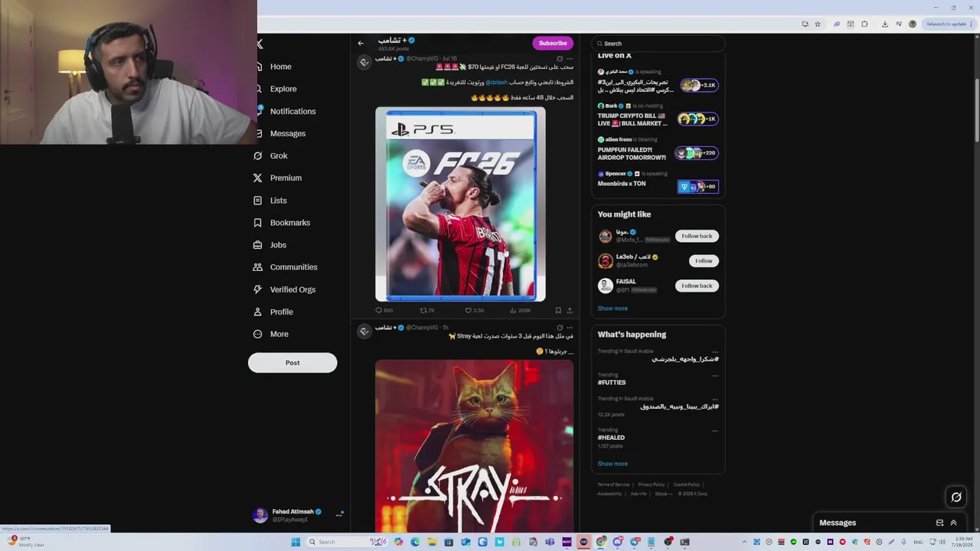
Task: Reply to the FC26 giveaway post
Action: click(384, 310)
